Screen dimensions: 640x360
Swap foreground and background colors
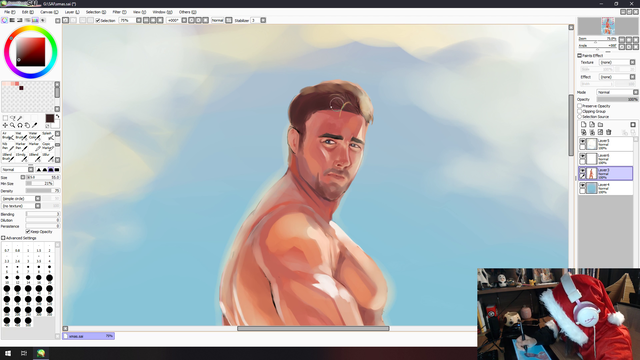tap(57, 116)
